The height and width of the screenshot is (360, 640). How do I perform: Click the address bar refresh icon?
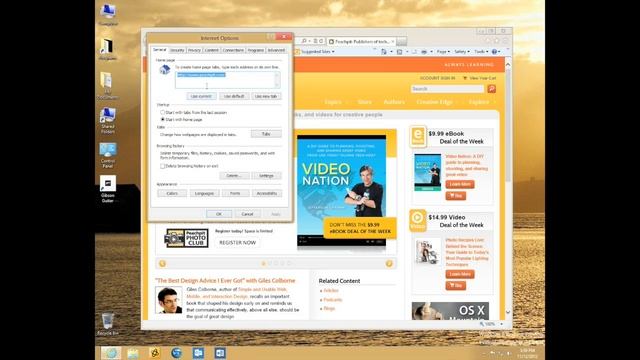(x=321, y=41)
